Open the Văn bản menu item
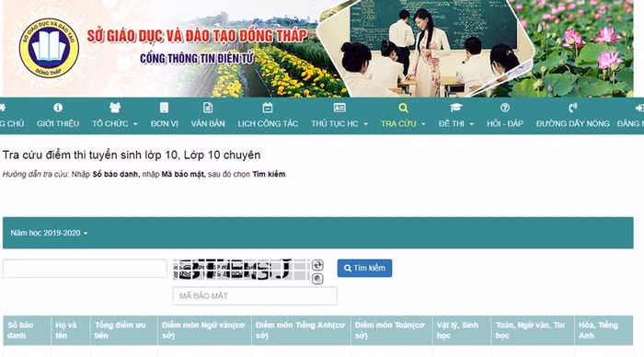 click(208, 123)
